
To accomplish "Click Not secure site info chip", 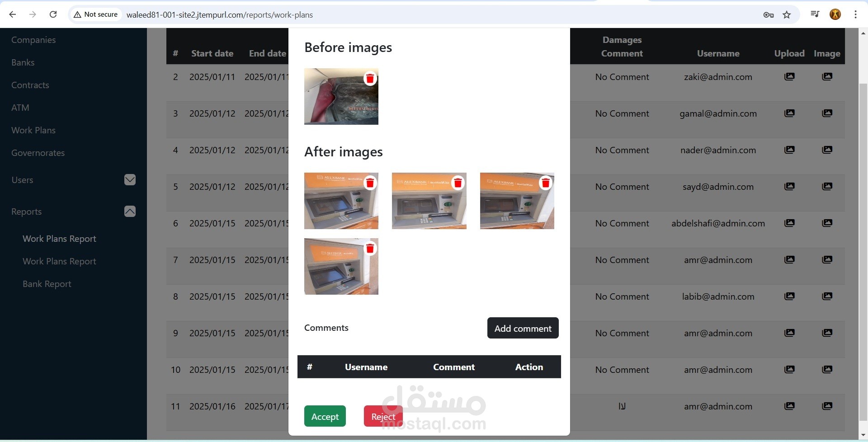I will 95,14.
